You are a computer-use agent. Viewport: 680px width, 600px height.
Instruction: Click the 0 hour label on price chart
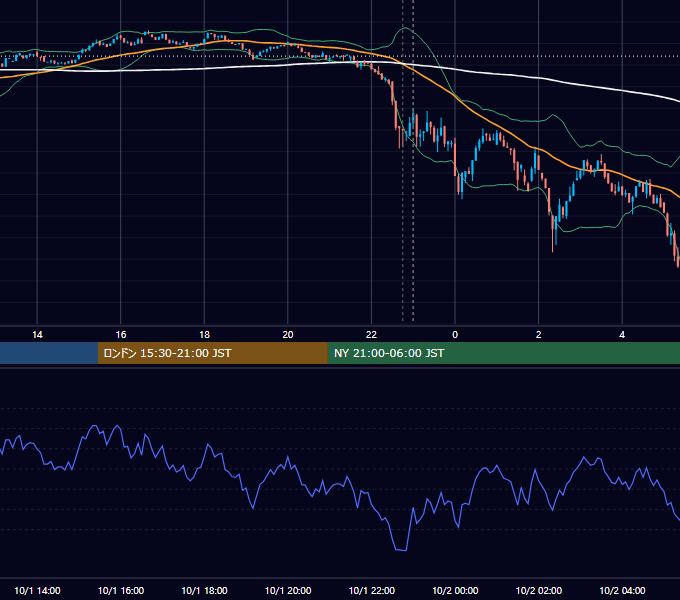coord(455,335)
